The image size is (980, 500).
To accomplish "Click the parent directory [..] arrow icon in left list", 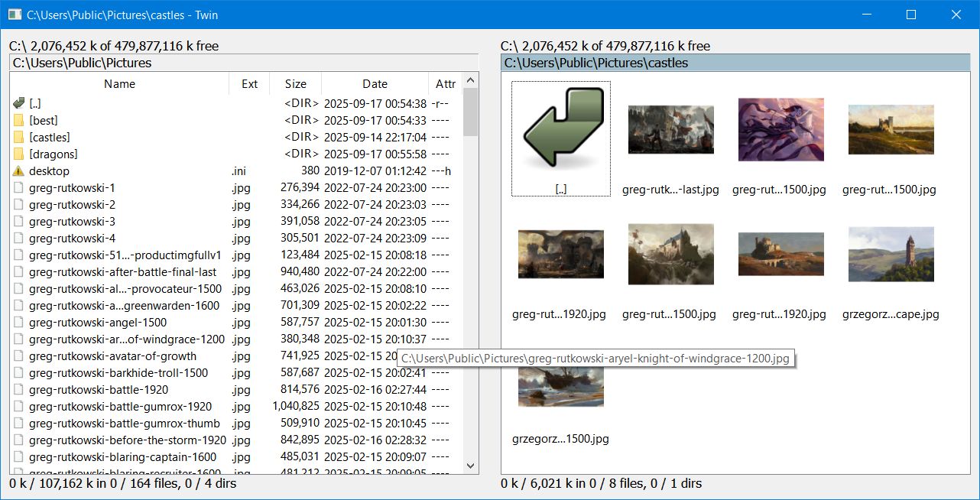I will [19, 103].
